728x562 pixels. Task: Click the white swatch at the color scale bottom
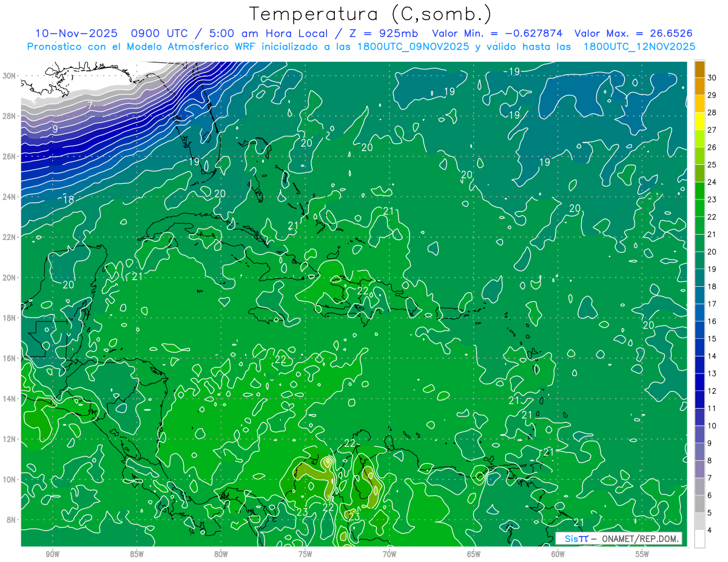coord(699,539)
